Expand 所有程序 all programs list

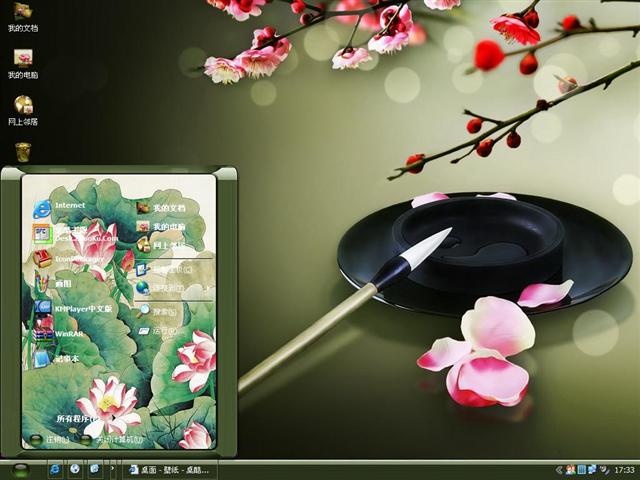point(78,418)
